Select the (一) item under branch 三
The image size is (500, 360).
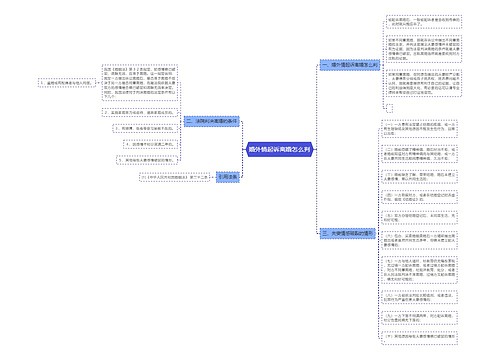point(419,129)
